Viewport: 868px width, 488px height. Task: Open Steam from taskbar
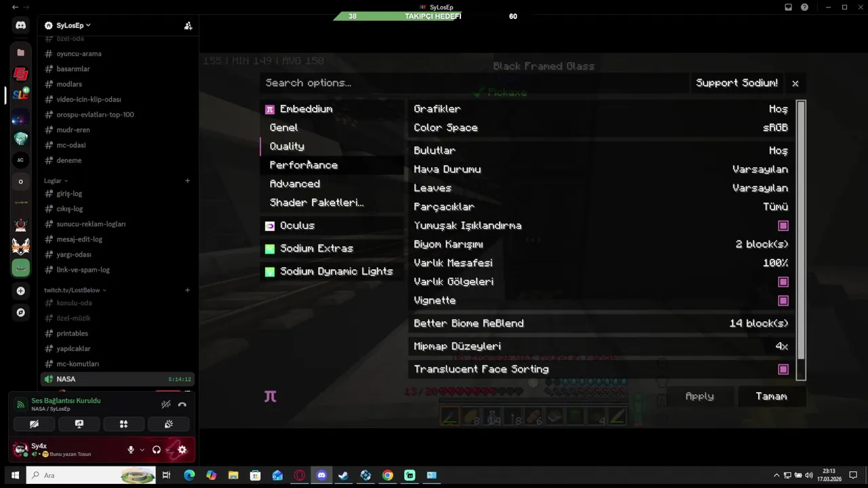point(343,475)
